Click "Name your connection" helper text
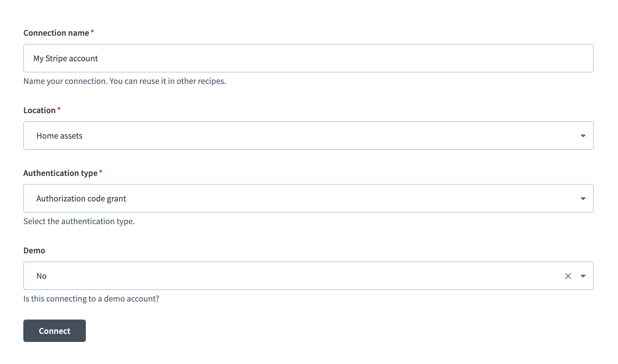This screenshot has width=618, height=364. tap(125, 81)
